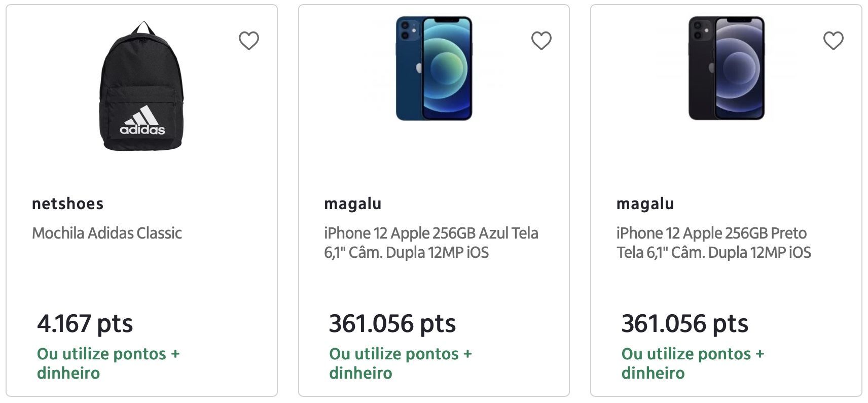Viewport: 868px width, 403px height.
Task: Select the netshoes store label
Action: pyautogui.click(x=68, y=204)
